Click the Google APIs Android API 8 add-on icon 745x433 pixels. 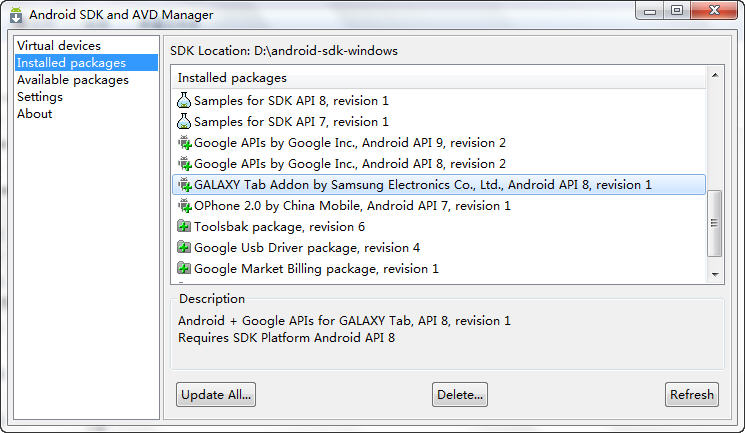pyautogui.click(x=184, y=163)
